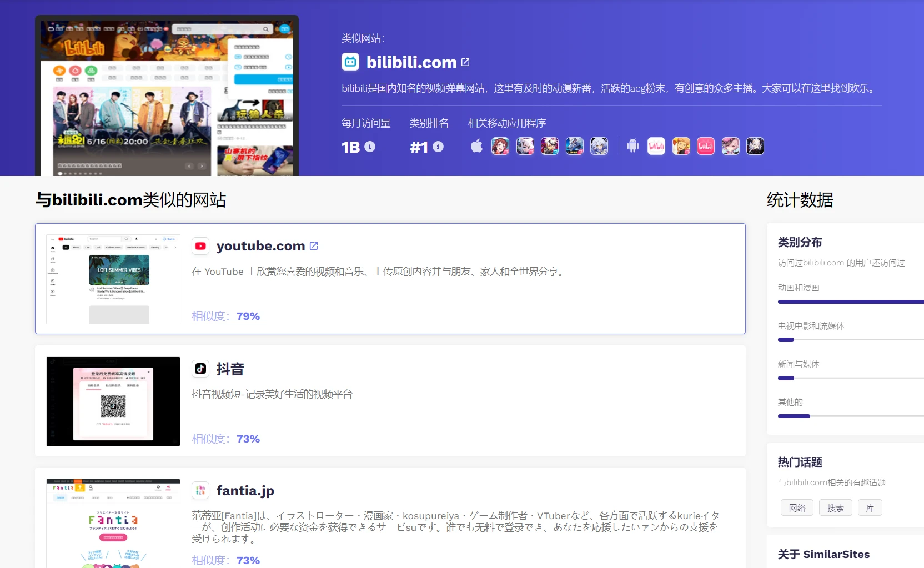Click the 搜索 topic tag
The height and width of the screenshot is (568, 924).
point(835,507)
